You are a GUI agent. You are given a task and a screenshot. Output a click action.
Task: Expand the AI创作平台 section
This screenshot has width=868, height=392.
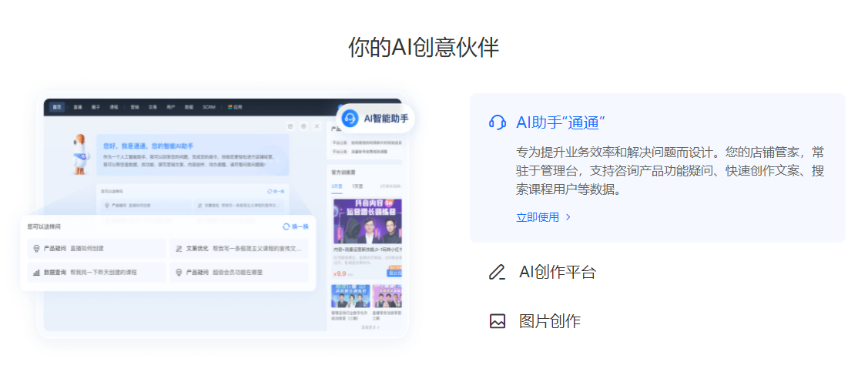[x=557, y=272]
